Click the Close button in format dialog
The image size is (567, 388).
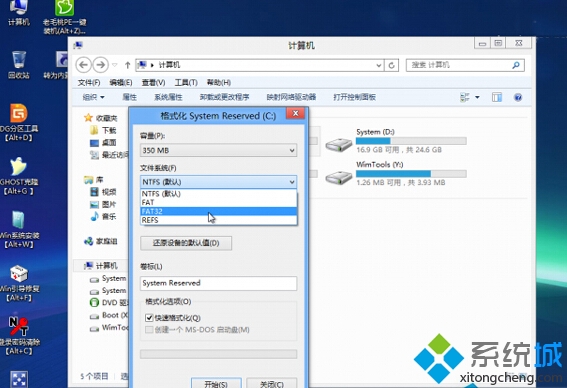click(272, 383)
